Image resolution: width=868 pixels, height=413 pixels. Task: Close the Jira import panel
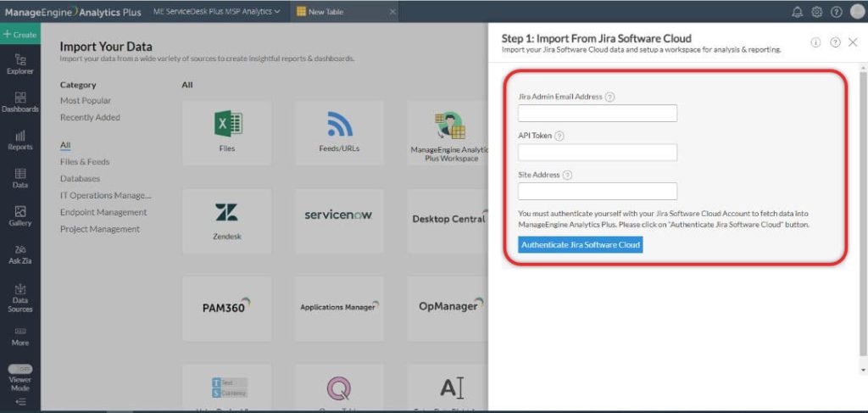coord(853,42)
